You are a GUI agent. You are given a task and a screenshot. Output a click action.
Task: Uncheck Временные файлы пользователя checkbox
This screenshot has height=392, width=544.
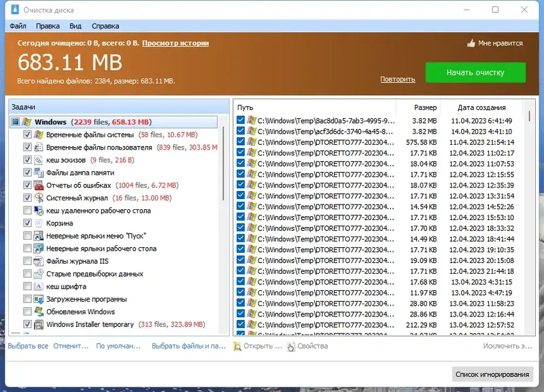point(27,147)
